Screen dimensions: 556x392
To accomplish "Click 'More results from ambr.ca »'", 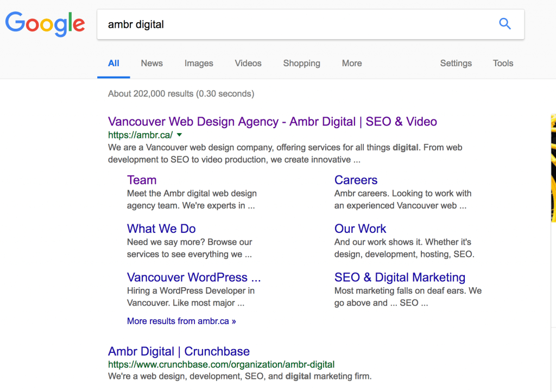I will point(181,321).
